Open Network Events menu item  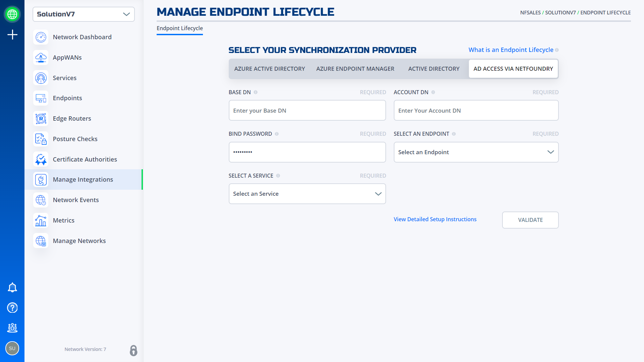84,200
